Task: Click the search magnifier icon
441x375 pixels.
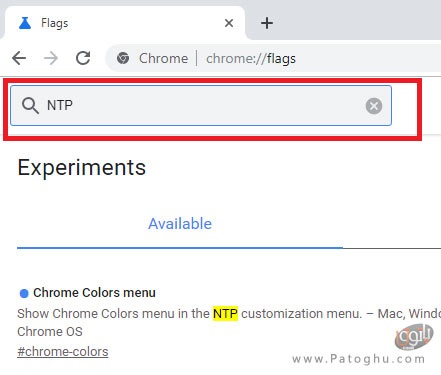Action: click(30, 106)
